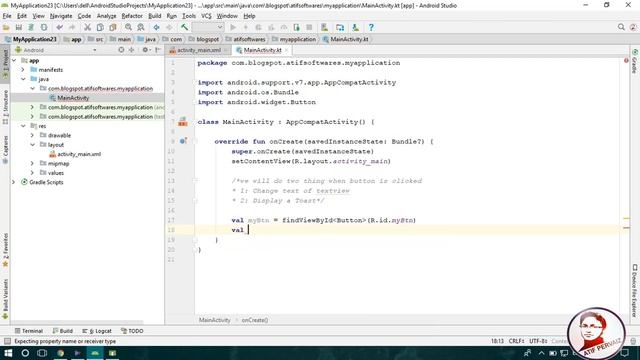Click the MyApplication23 breadcrumb
Image resolution: width=640 pixels, height=360 pixels.
pyautogui.click(x=31, y=39)
